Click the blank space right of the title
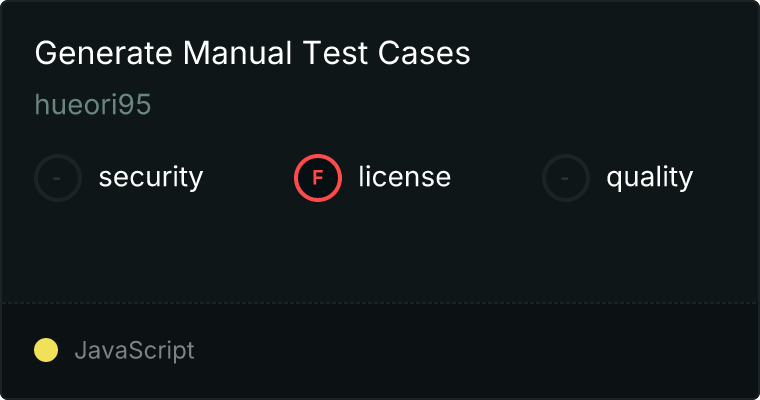The width and height of the screenshot is (760, 400). click(610, 54)
